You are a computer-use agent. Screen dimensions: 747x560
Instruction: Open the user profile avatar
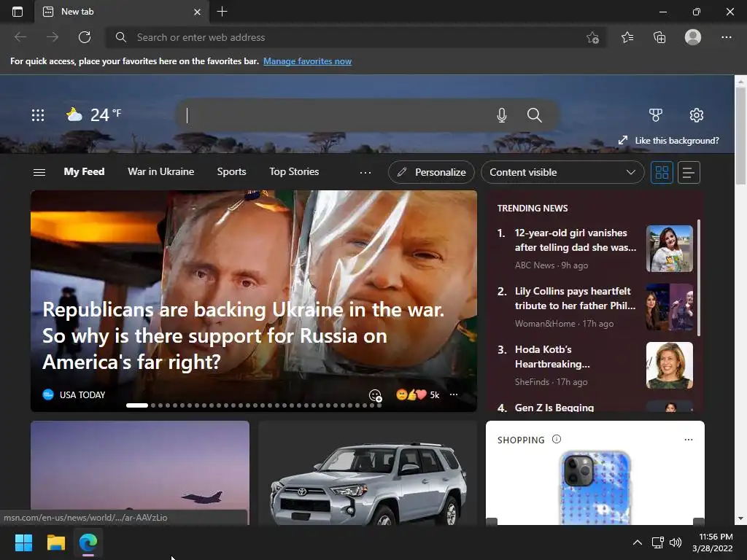tap(693, 37)
